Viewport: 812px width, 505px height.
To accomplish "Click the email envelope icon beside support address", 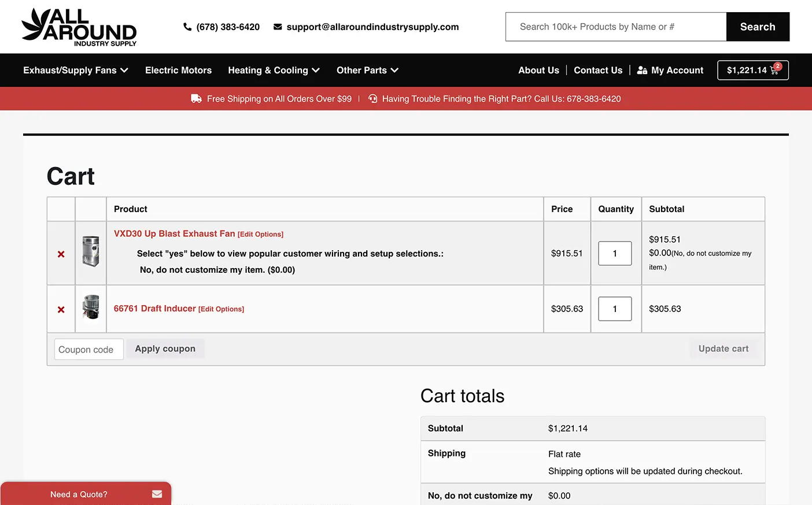I will point(277,27).
